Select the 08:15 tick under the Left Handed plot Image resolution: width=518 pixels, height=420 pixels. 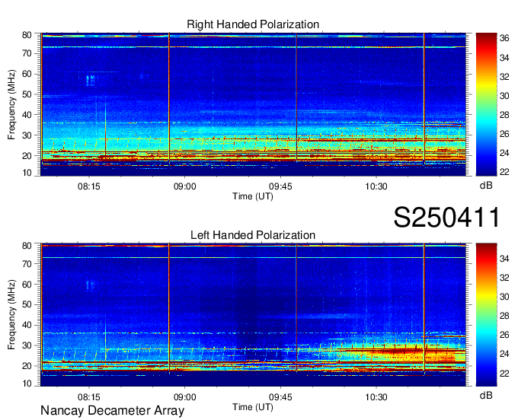(x=88, y=396)
